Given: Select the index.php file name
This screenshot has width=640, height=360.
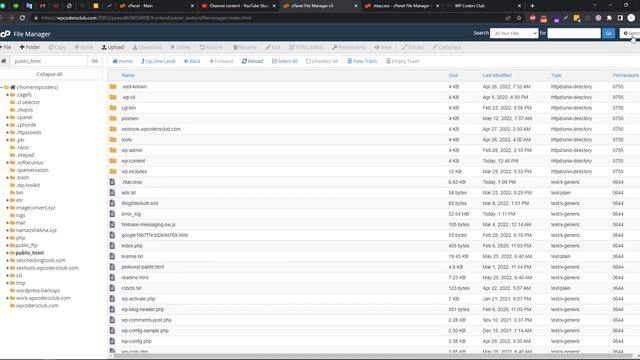Looking at the screenshot, I should pos(132,246).
